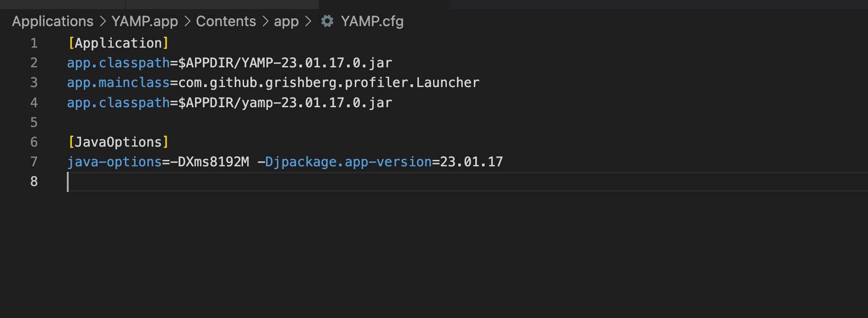Click the app.mainclass property name
868x318 pixels.
[118, 82]
